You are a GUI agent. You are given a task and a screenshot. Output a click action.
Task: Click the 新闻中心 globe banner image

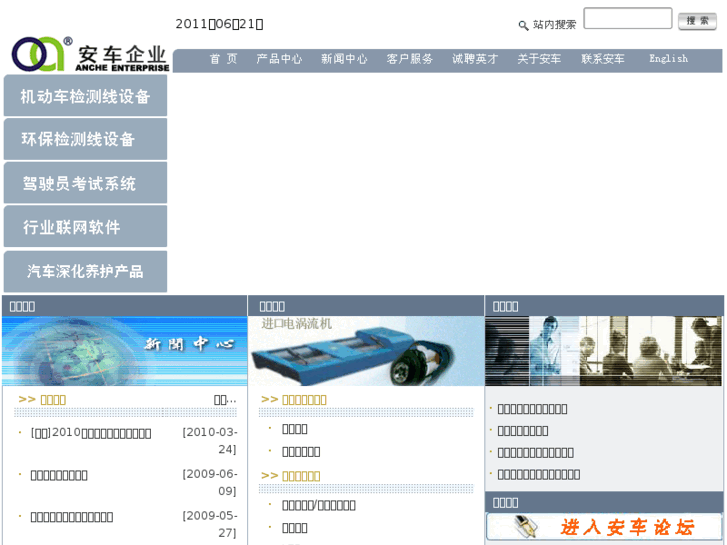(x=124, y=351)
